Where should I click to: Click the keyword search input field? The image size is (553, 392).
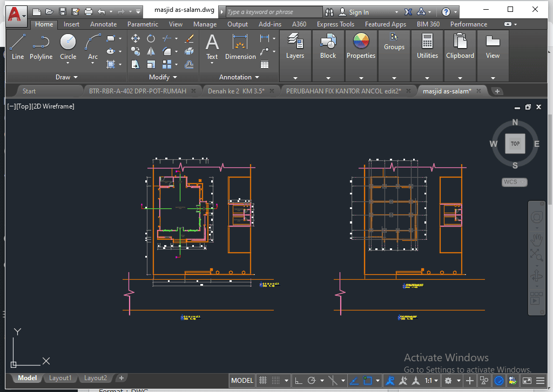(x=273, y=12)
